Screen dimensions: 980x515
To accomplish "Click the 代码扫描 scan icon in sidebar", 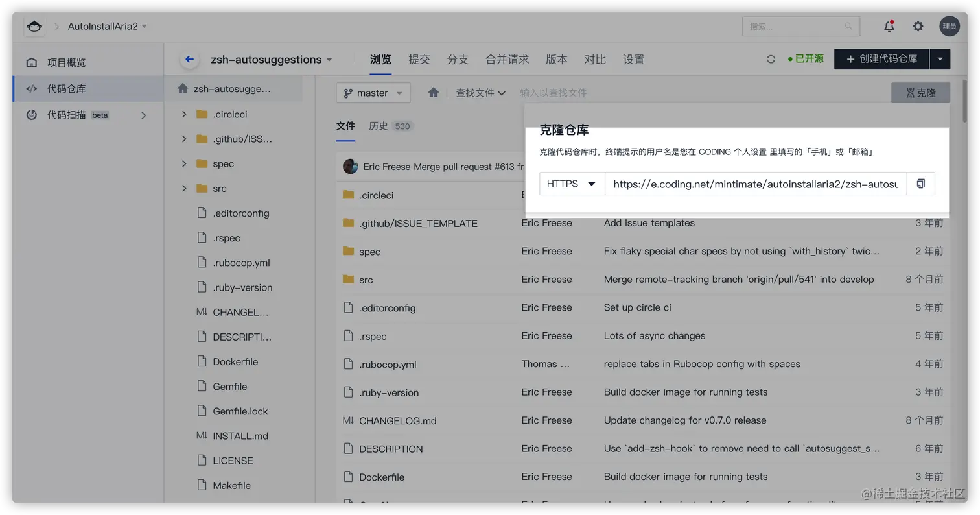I will (32, 115).
